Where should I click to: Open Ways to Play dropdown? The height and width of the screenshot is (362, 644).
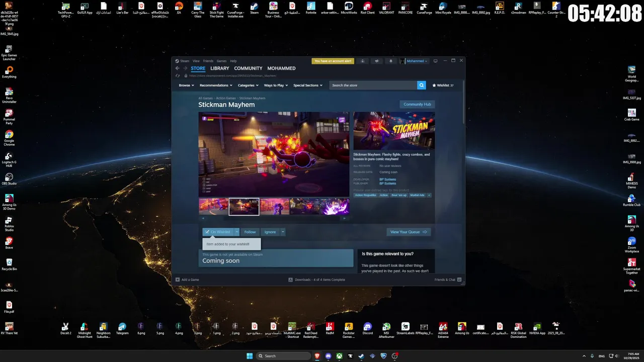(276, 85)
